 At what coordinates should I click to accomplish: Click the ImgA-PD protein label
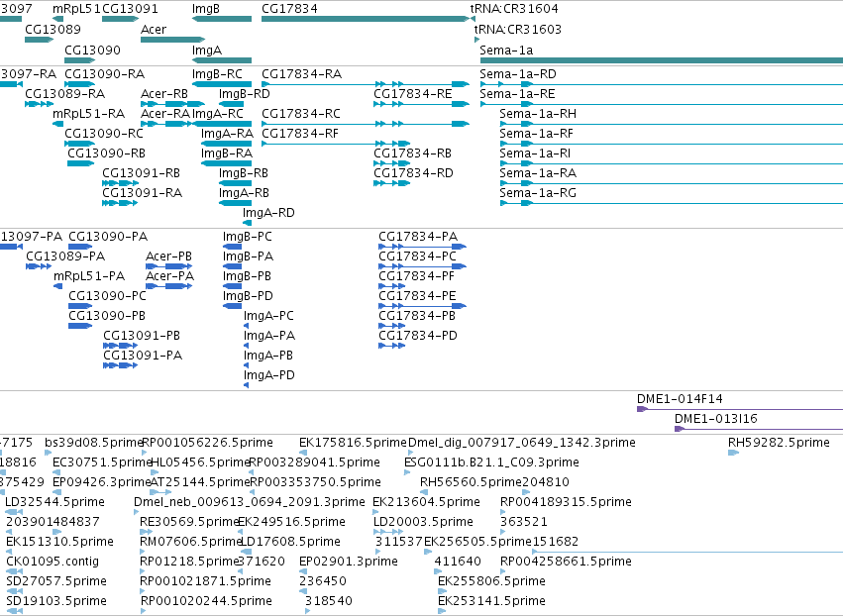click(269, 375)
